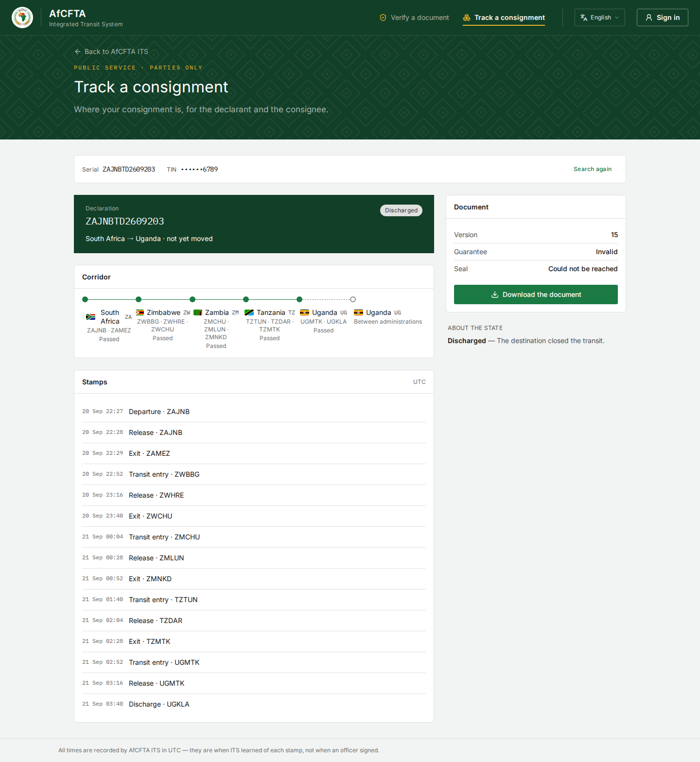Click the Zimbabwe flag in Corridor
This screenshot has width=700, height=762.
pos(140,312)
